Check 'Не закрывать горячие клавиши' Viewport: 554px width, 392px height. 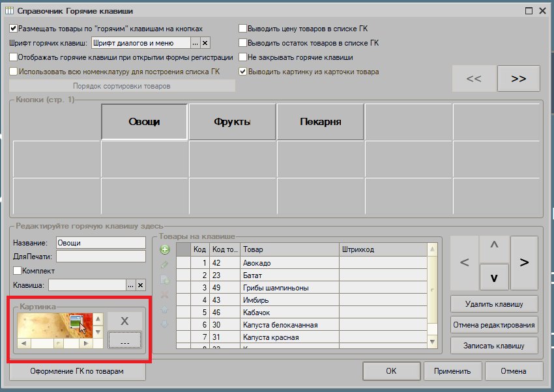tap(242, 57)
